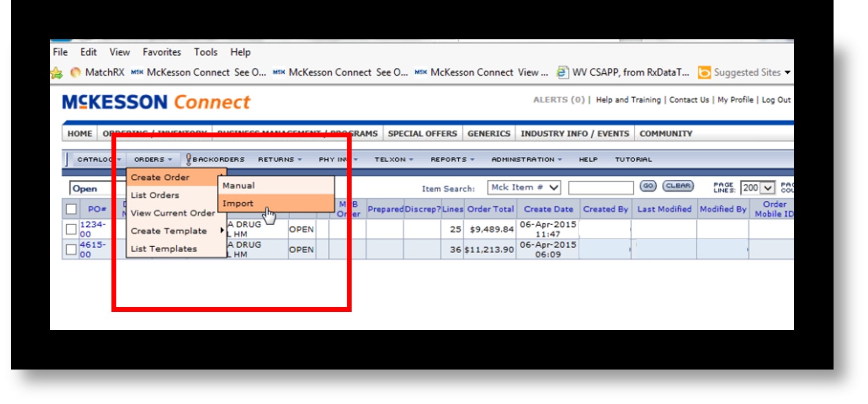
Task: Expand the Suggested Sites dropdown arrow
Action: point(788,72)
